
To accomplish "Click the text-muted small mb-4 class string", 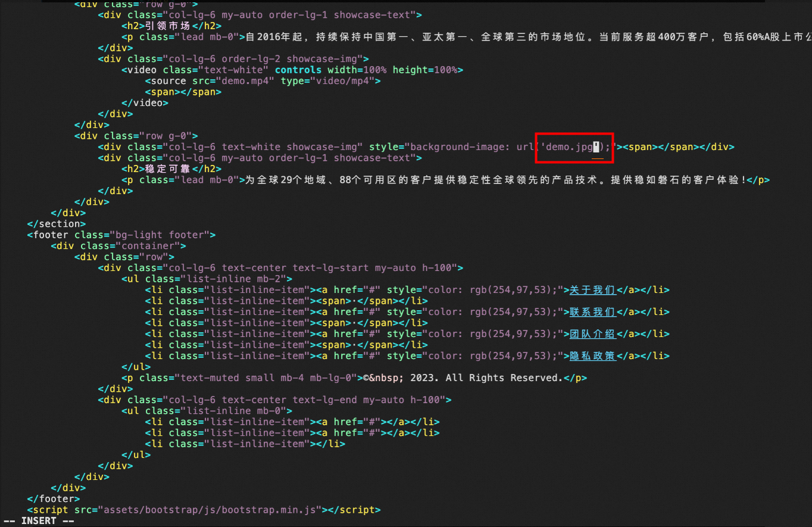I will pyautogui.click(x=266, y=378).
